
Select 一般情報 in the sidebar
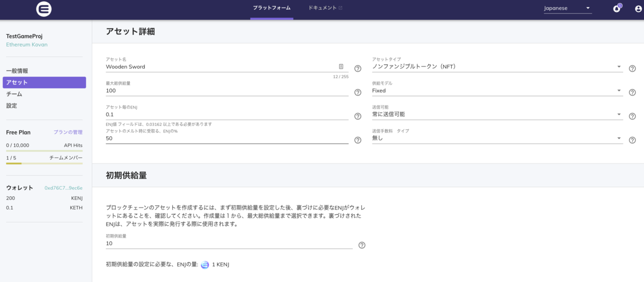[x=17, y=71]
